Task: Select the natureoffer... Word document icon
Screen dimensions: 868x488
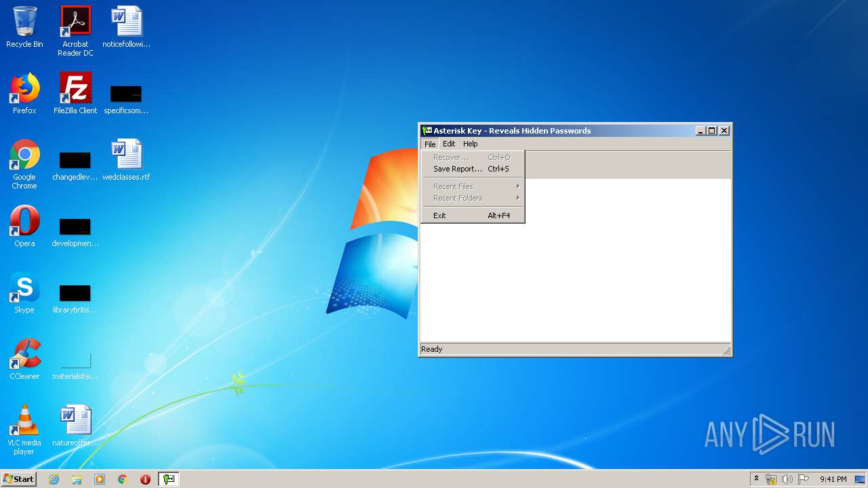Action: coord(75,426)
